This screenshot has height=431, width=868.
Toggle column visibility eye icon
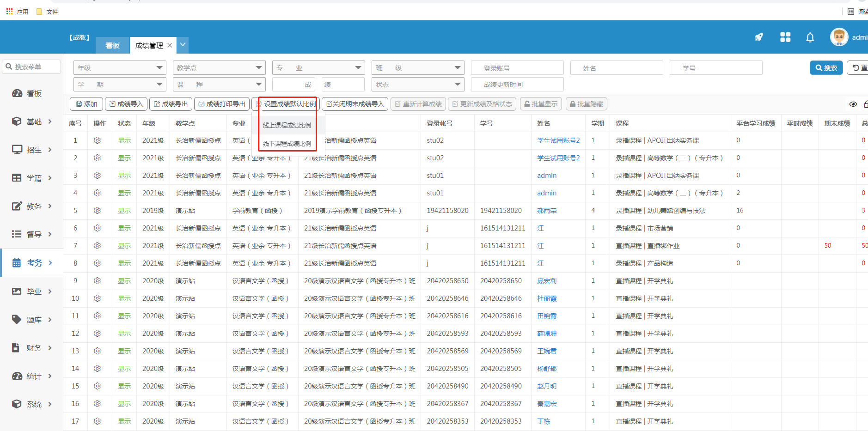click(853, 104)
